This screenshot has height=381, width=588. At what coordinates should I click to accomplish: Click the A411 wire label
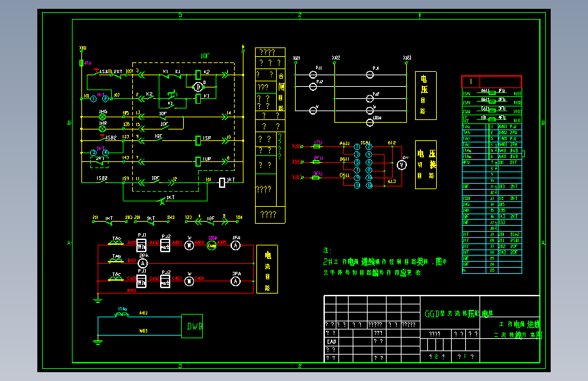143,313
